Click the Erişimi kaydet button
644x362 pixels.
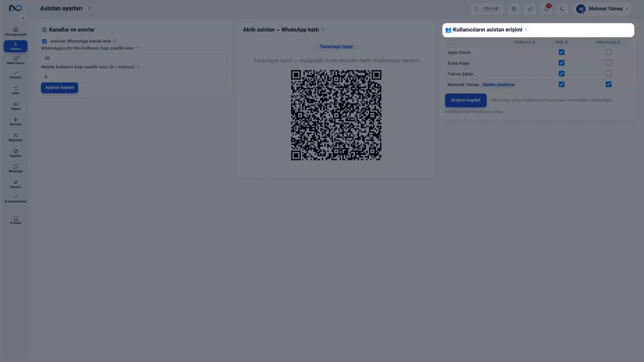[466, 101]
